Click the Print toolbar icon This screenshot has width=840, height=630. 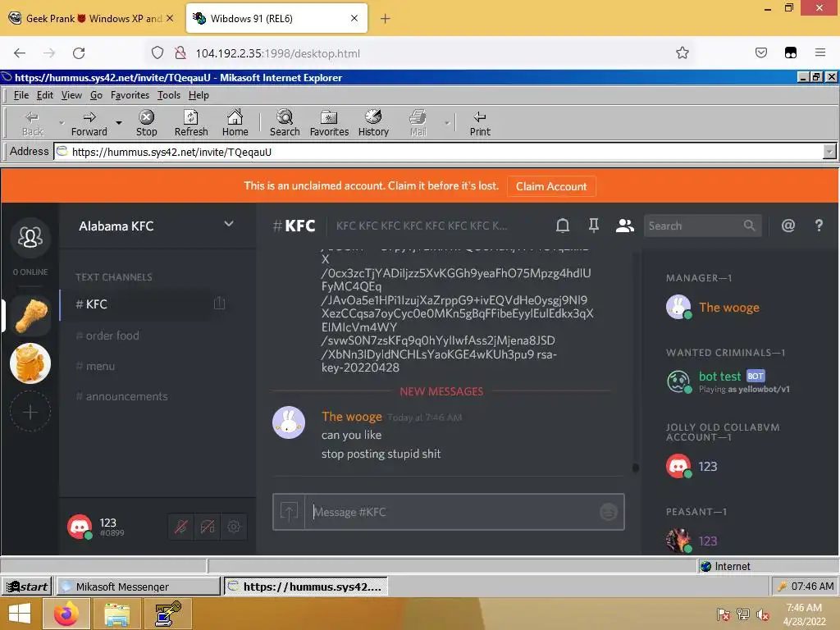coord(479,123)
